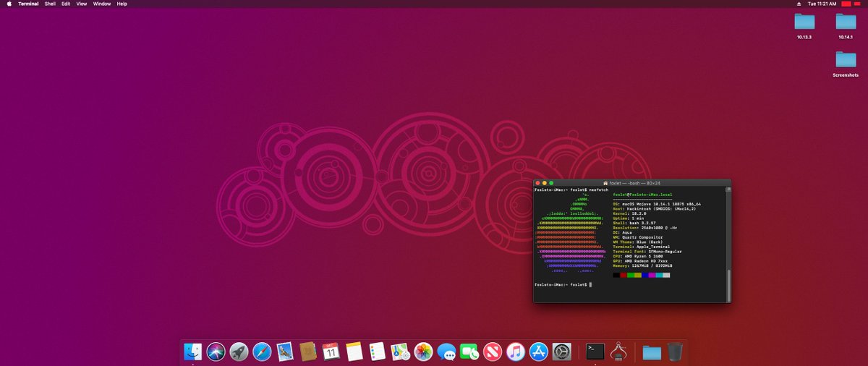Open the Edit menu

66,4
